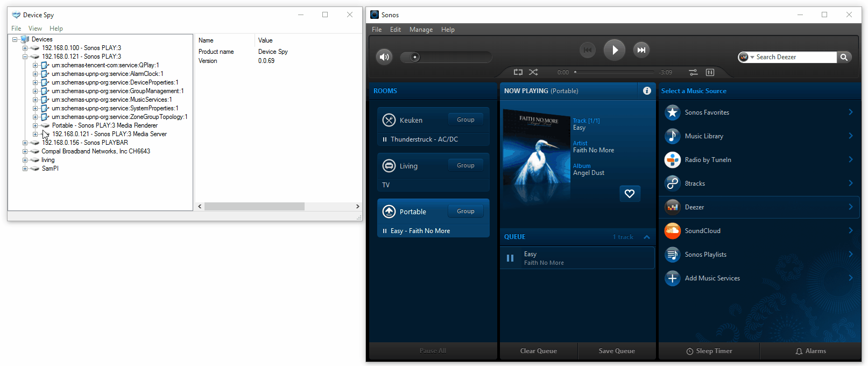The width and height of the screenshot is (868, 366).
Task: Click the search magnifier button
Action: pos(844,57)
